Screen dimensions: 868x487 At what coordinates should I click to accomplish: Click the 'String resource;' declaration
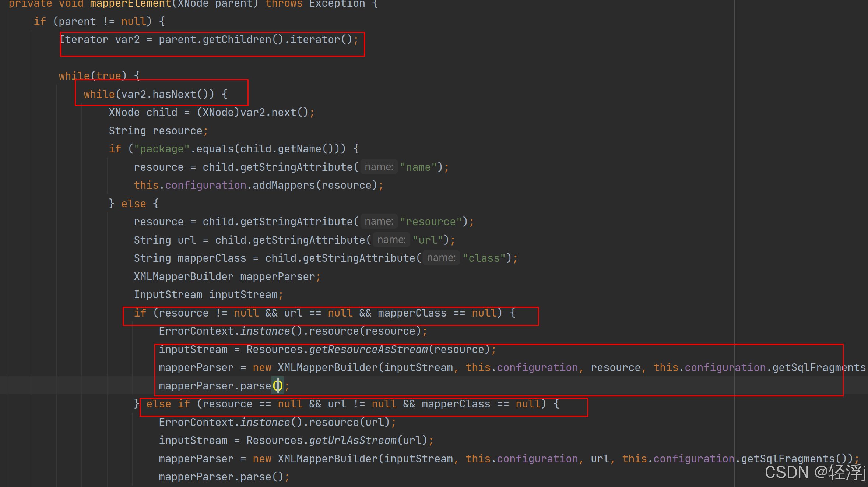point(158,131)
